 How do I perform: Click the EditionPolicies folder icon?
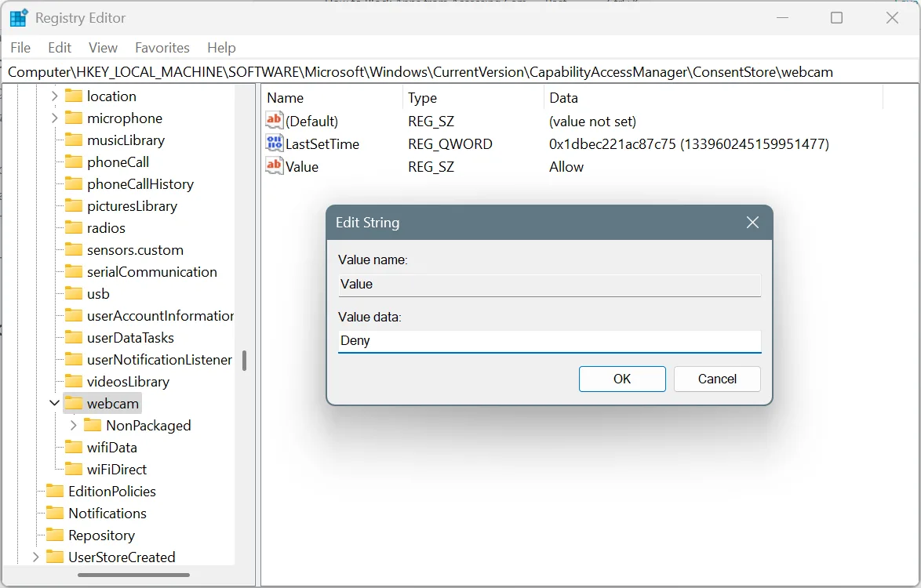55,491
